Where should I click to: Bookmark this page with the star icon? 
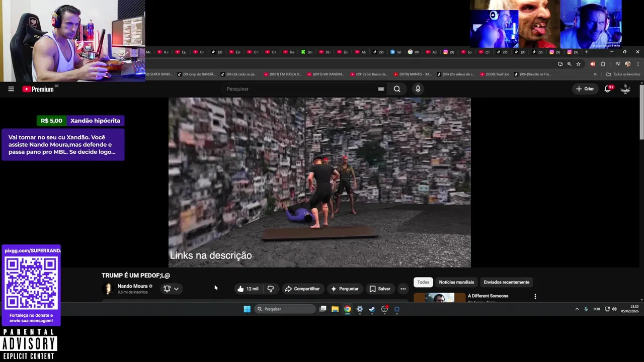578,64
